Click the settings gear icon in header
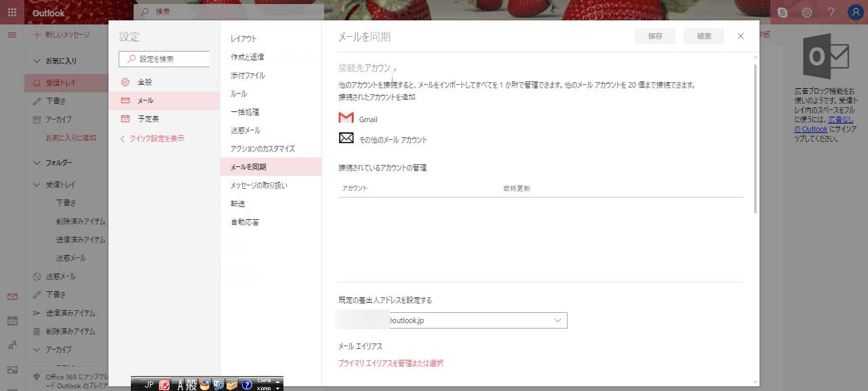The width and height of the screenshot is (868, 391). 806,12
